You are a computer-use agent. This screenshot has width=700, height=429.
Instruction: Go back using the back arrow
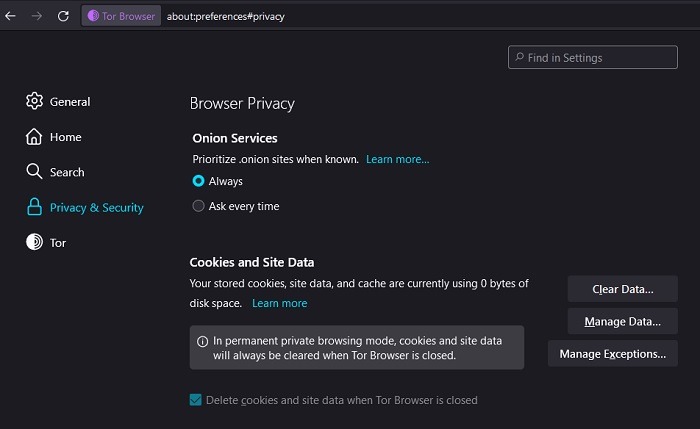coord(10,16)
